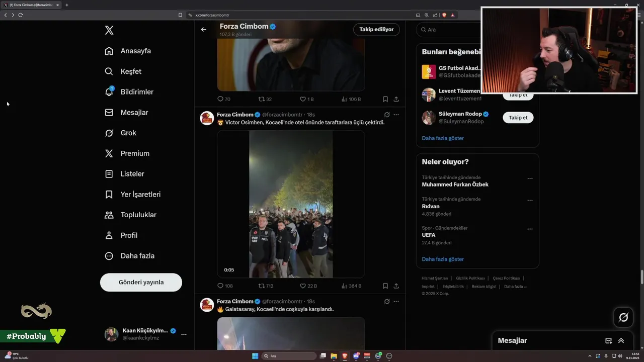This screenshot has width=644, height=362.
Task: Open the Premium page
Action: [x=127, y=153]
